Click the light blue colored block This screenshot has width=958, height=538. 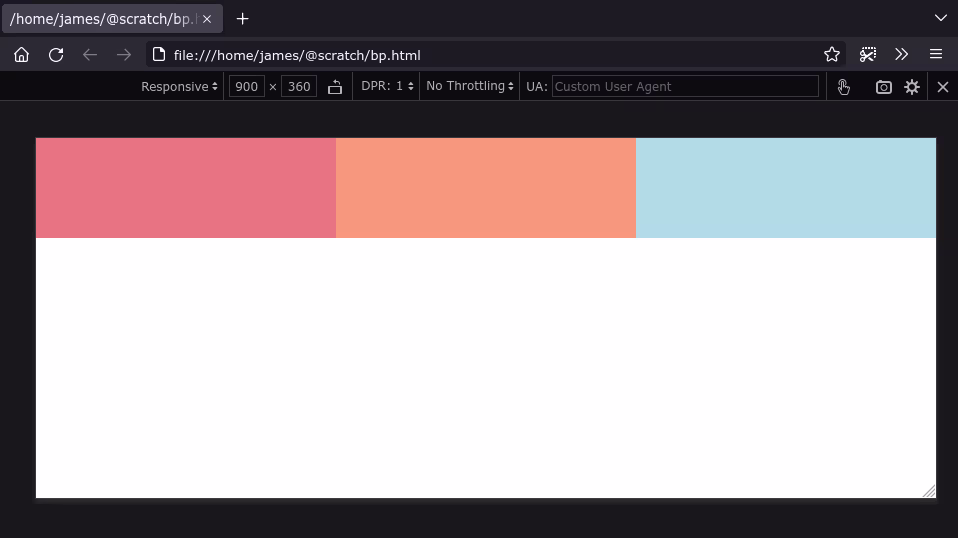(x=786, y=188)
